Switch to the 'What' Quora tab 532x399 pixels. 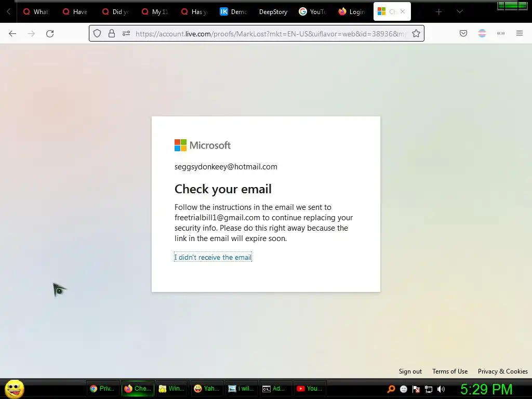click(x=36, y=12)
